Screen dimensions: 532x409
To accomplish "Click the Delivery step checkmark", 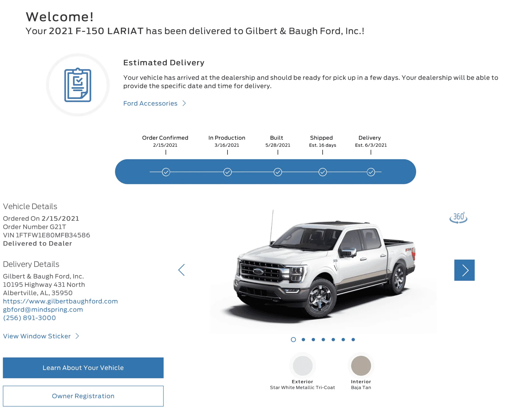I will pos(371,172).
